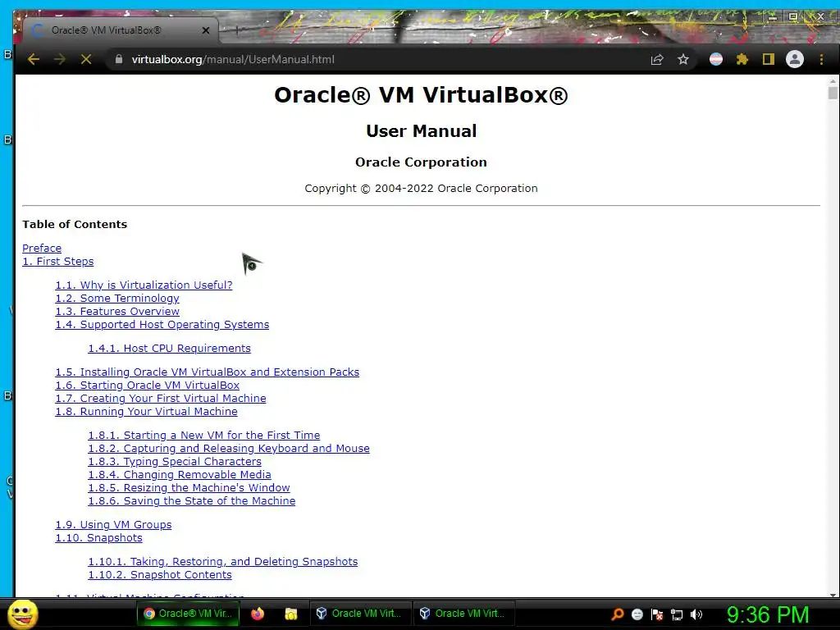
Task: Open 1.8.5. Resizing the Machine's Window link
Action: click(x=189, y=487)
